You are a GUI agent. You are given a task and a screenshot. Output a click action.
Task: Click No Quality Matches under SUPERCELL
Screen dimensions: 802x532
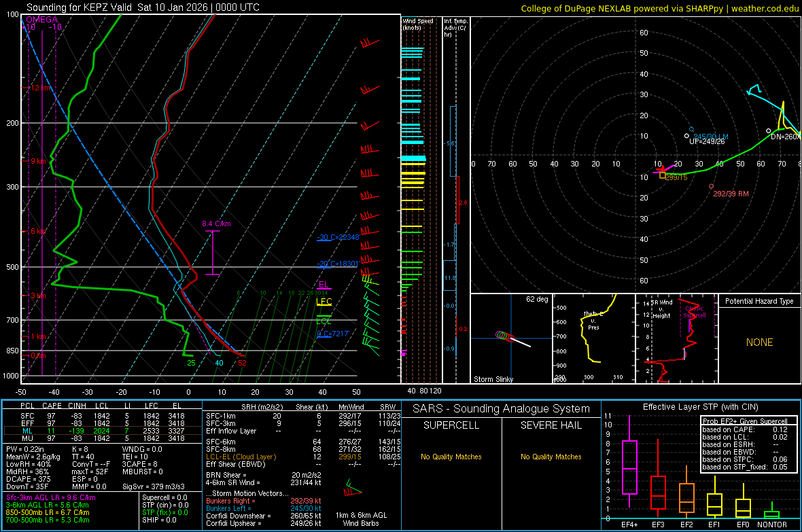(451, 457)
